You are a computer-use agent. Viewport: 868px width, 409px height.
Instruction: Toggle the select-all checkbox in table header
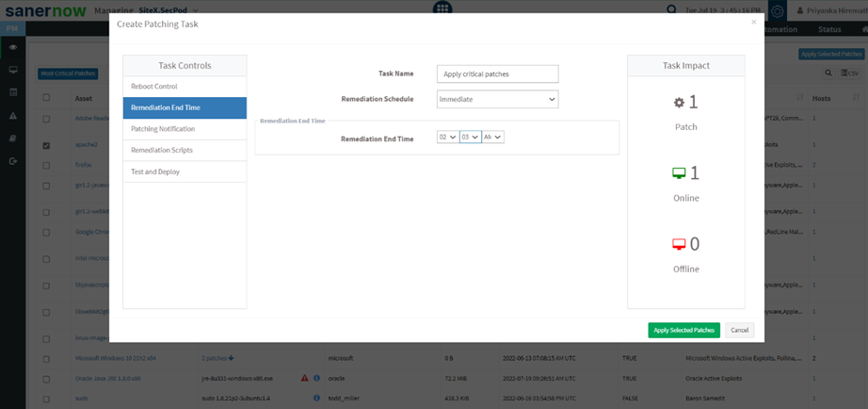point(46,98)
